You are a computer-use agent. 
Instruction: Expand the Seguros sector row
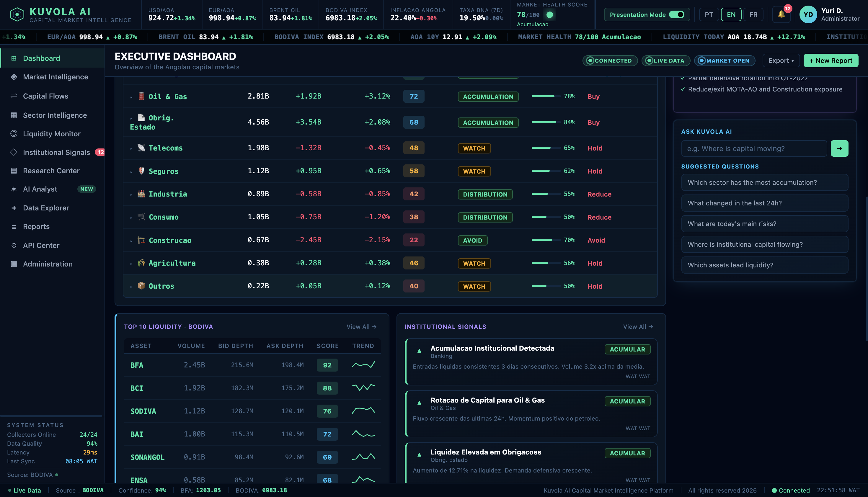tap(131, 172)
